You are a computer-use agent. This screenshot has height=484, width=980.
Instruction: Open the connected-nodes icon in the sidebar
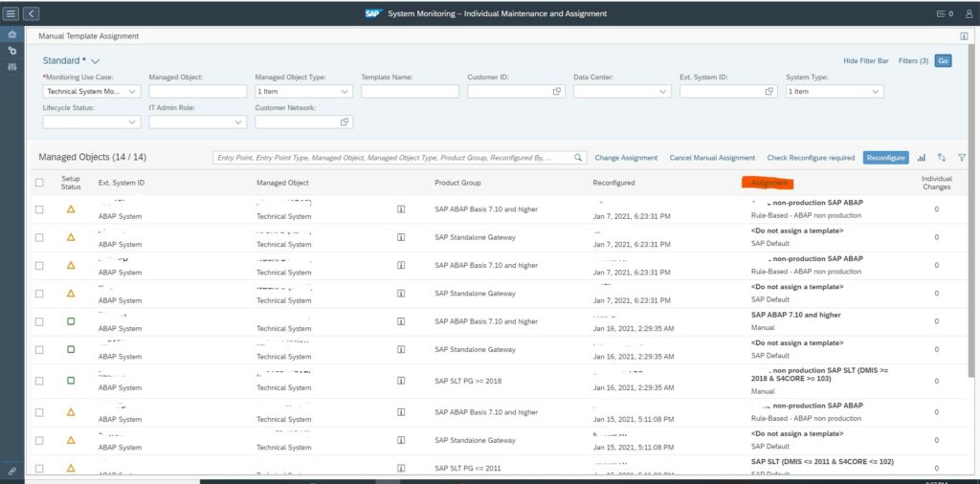[11, 51]
